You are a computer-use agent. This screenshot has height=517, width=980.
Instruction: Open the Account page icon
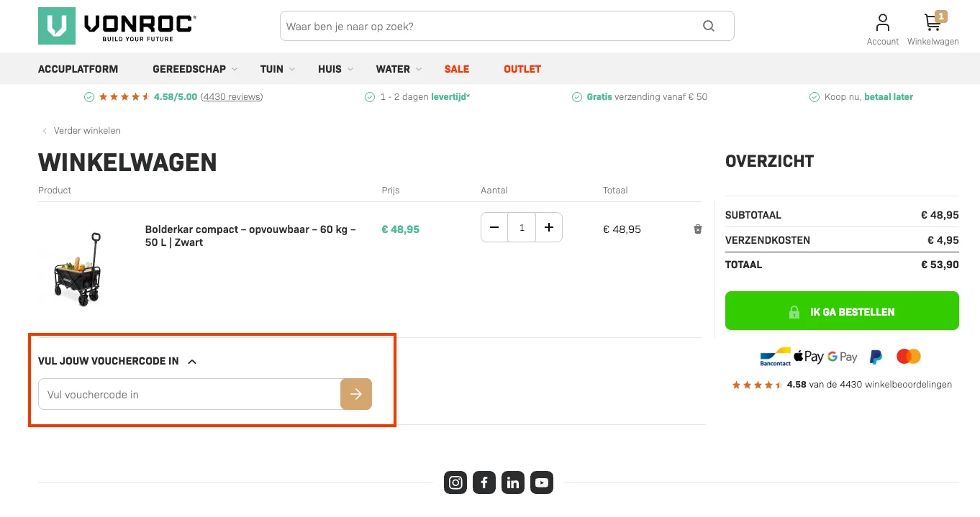882,29
